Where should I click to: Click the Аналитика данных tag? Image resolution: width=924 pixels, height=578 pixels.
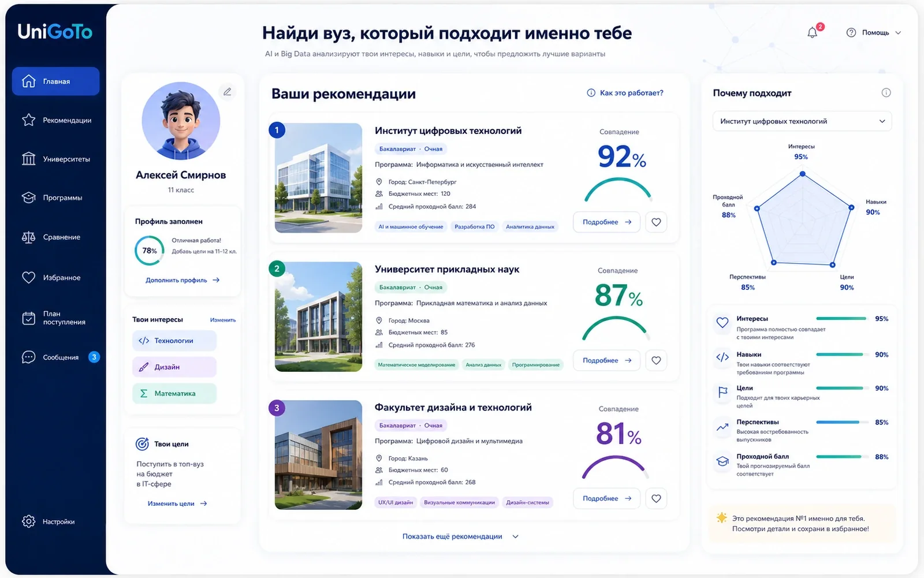point(530,227)
